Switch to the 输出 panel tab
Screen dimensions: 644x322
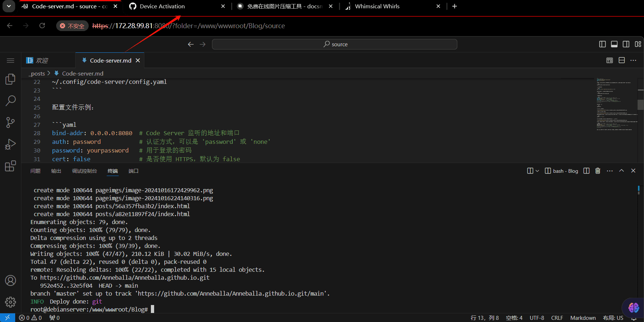(x=56, y=171)
